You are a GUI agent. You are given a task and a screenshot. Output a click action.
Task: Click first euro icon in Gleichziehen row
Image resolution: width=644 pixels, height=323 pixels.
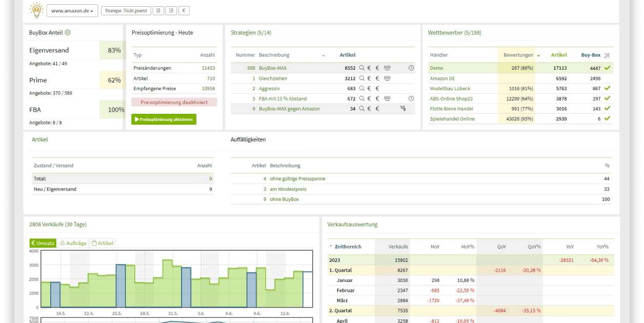tap(369, 78)
